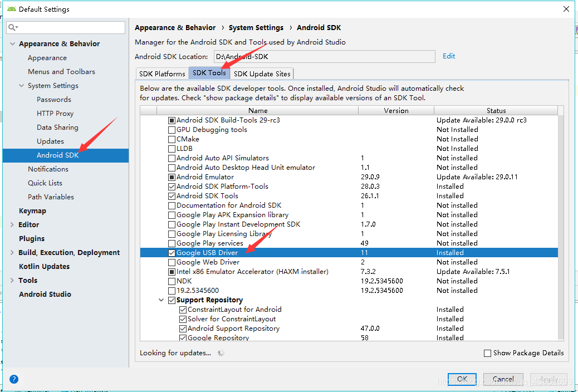Check GPU Debugging tools for installation

pos(172,129)
